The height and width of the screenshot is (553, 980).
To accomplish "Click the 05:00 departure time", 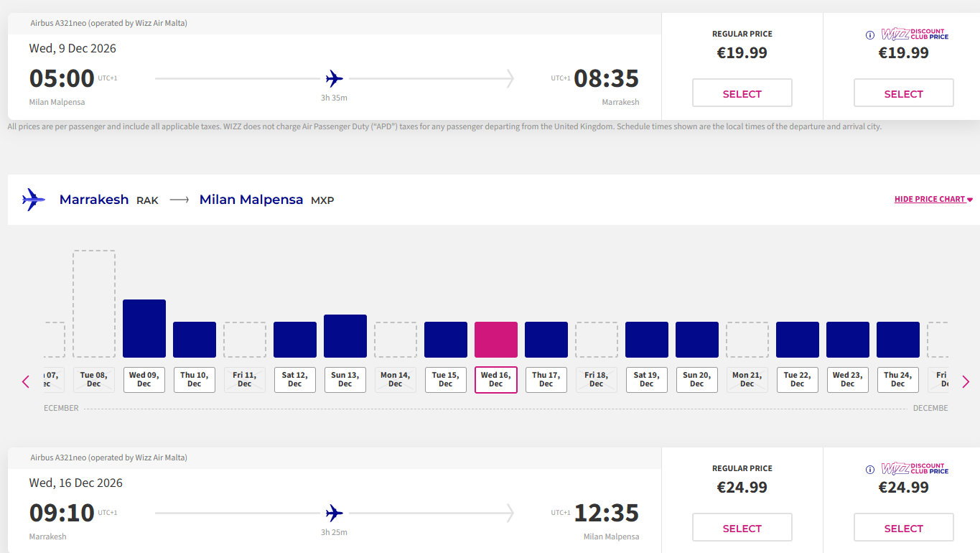I will coord(62,78).
